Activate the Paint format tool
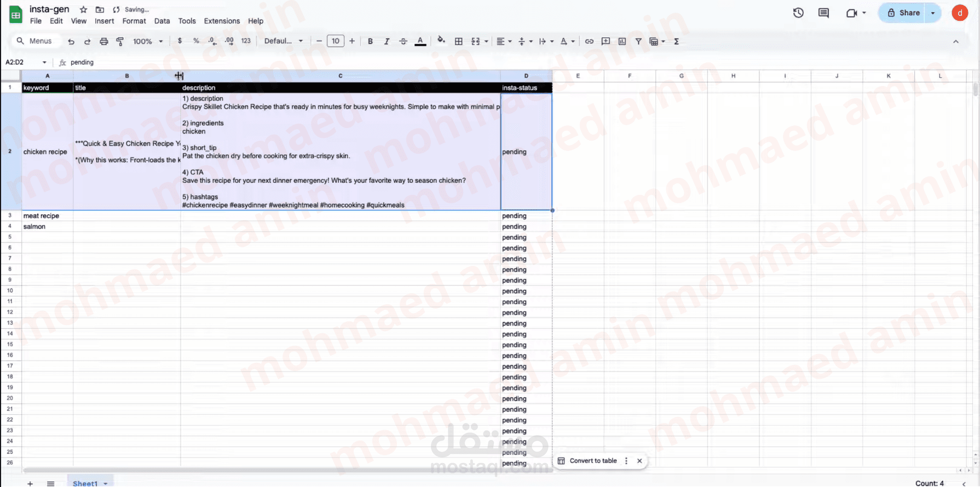The image size is (980, 487). coord(120,42)
